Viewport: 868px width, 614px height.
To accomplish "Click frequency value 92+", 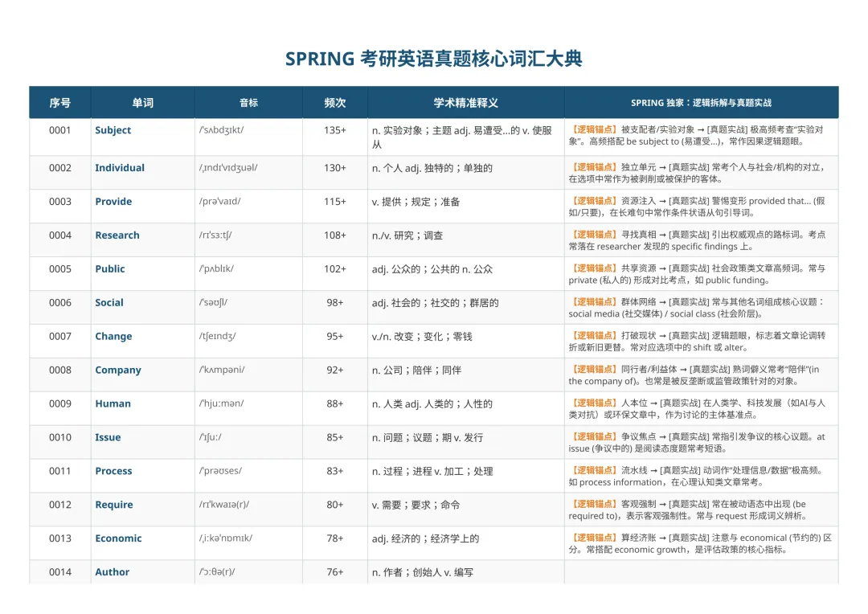I will coord(335,370).
